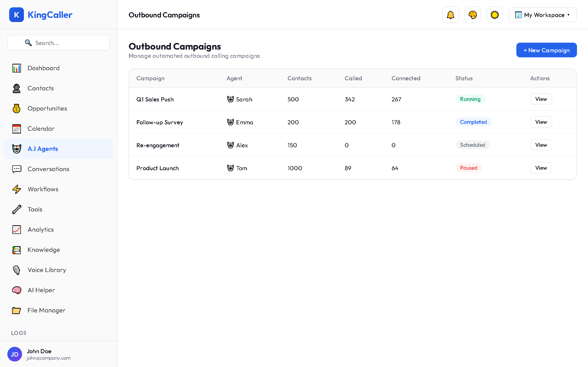The height and width of the screenshot is (367, 588).
Task: Open the My Workspace dropdown
Action: tap(542, 15)
